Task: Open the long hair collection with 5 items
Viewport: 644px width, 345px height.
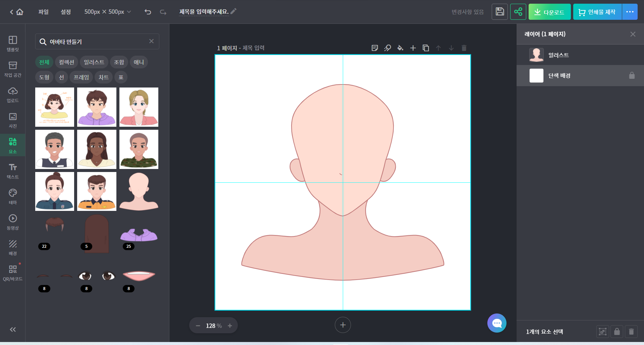Action: pyautogui.click(x=97, y=234)
